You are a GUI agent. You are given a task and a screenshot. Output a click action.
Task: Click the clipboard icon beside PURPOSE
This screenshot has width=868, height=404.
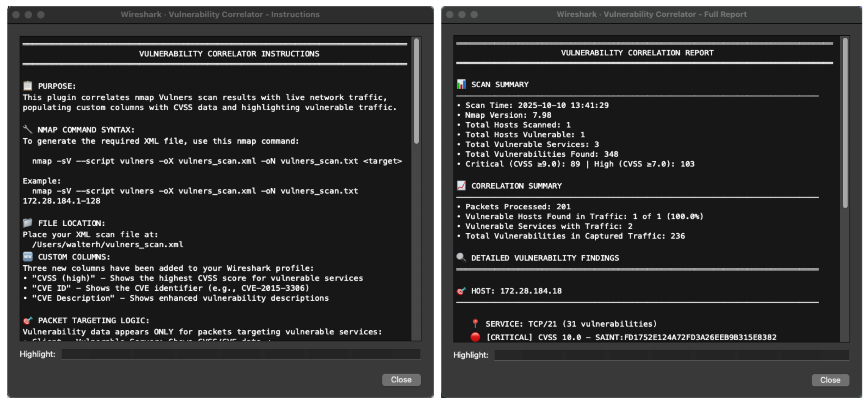click(28, 85)
